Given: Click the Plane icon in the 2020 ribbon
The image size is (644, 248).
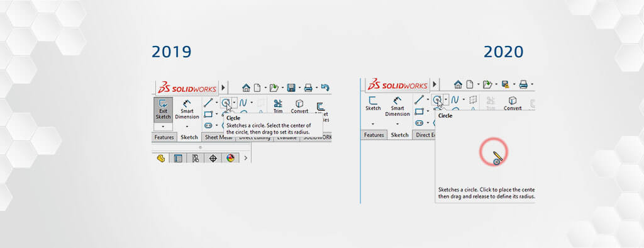Looking at the screenshot, I should coord(474,99).
